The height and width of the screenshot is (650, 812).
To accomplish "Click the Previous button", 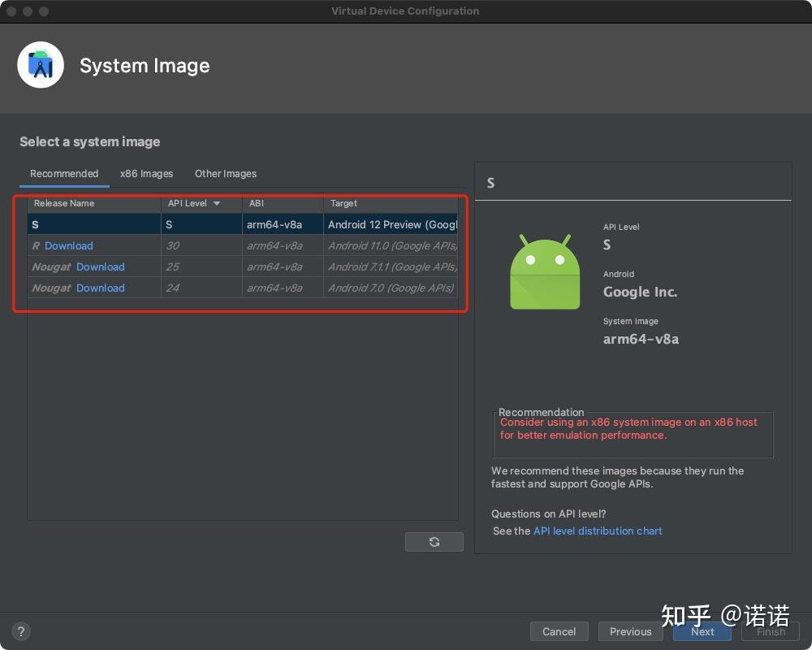I will (x=630, y=631).
